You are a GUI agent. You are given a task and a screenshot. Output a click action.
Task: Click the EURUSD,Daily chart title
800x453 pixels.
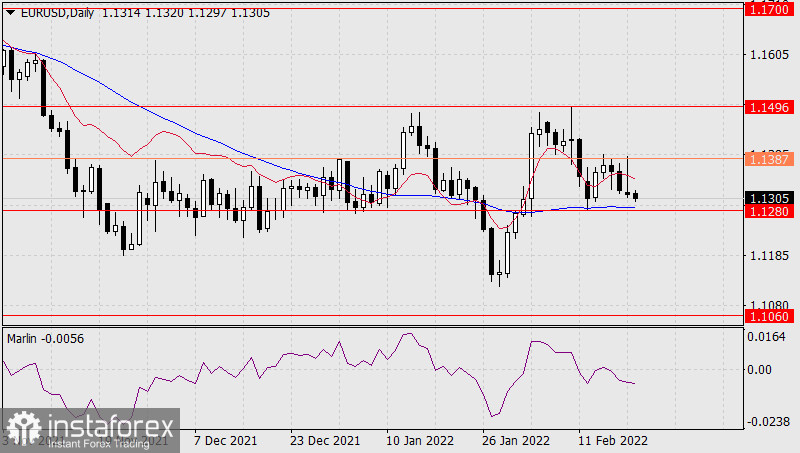(x=50, y=10)
